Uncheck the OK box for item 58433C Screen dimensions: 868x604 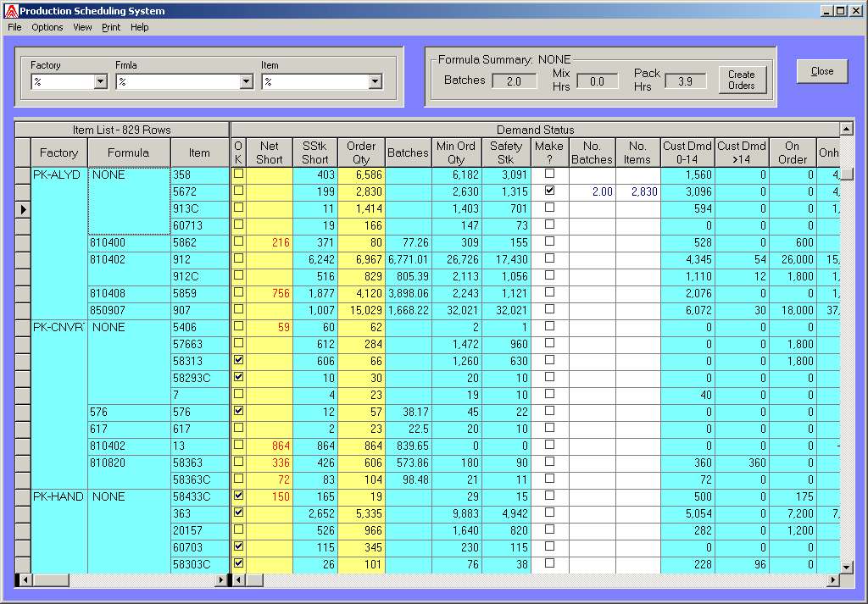pyautogui.click(x=238, y=496)
